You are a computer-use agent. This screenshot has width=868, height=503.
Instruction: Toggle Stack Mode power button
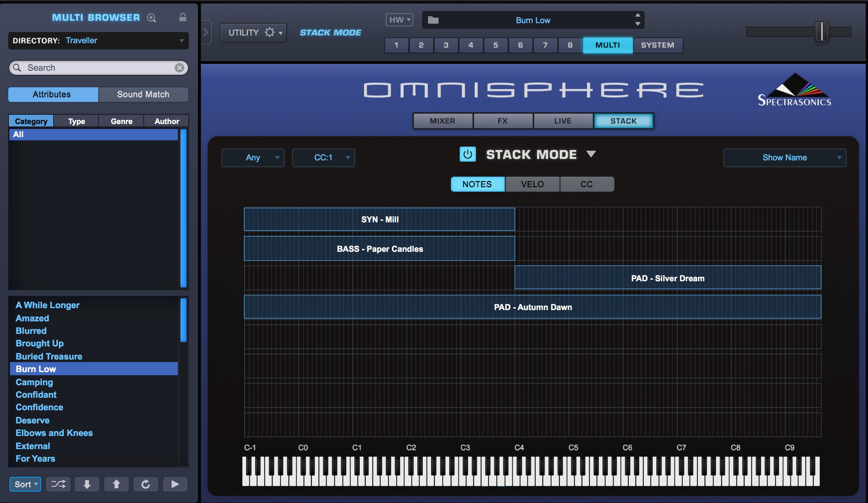(468, 154)
